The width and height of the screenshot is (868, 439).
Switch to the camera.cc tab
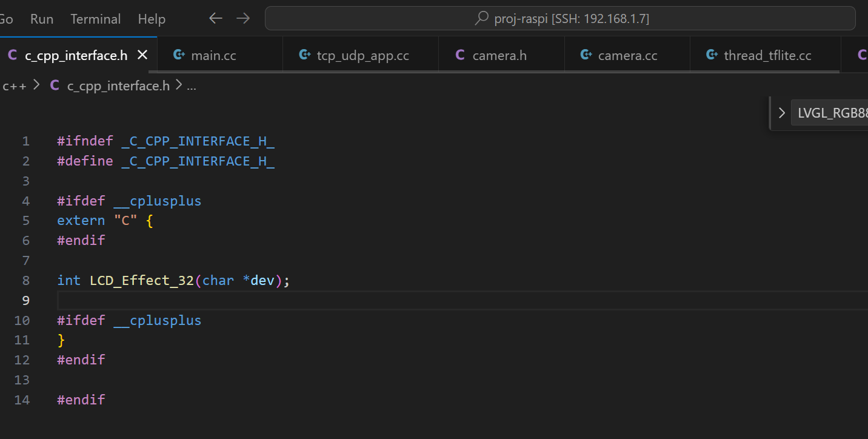pos(627,55)
